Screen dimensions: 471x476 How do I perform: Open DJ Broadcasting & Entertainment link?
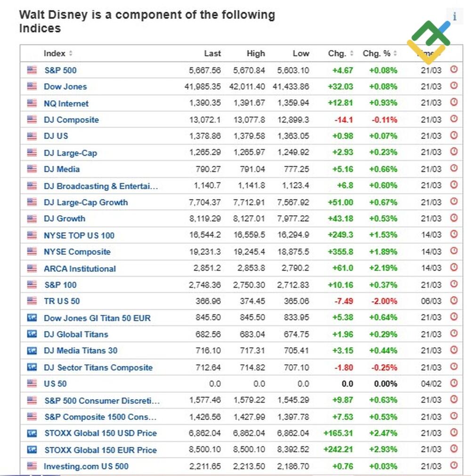tap(101, 186)
